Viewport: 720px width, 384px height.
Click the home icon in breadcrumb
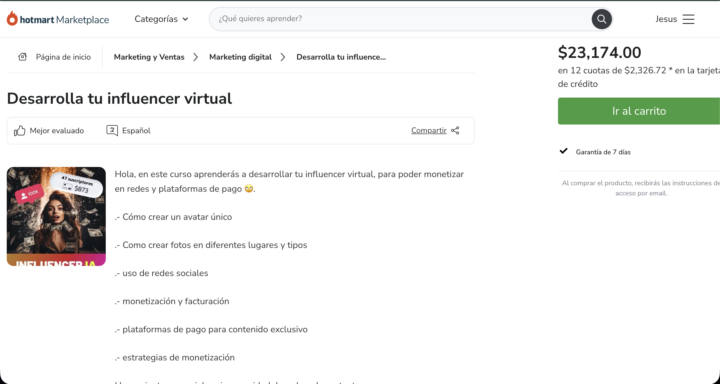click(x=22, y=57)
